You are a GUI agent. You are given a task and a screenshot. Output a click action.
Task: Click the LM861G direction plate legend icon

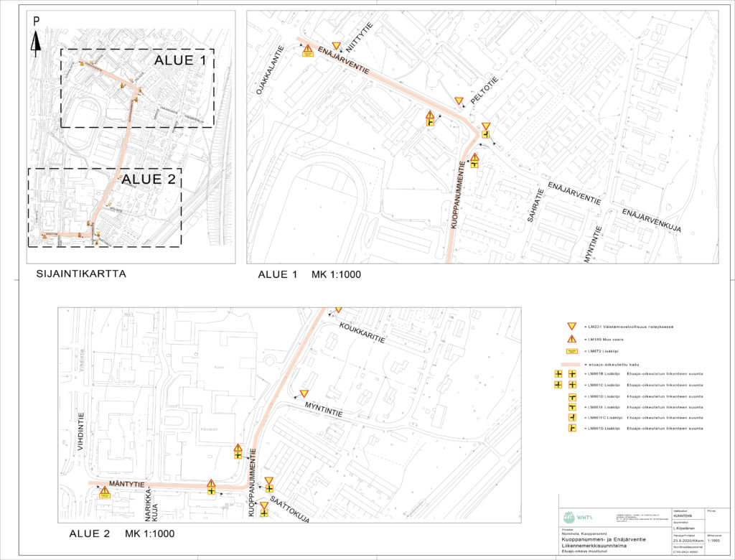[572, 429]
